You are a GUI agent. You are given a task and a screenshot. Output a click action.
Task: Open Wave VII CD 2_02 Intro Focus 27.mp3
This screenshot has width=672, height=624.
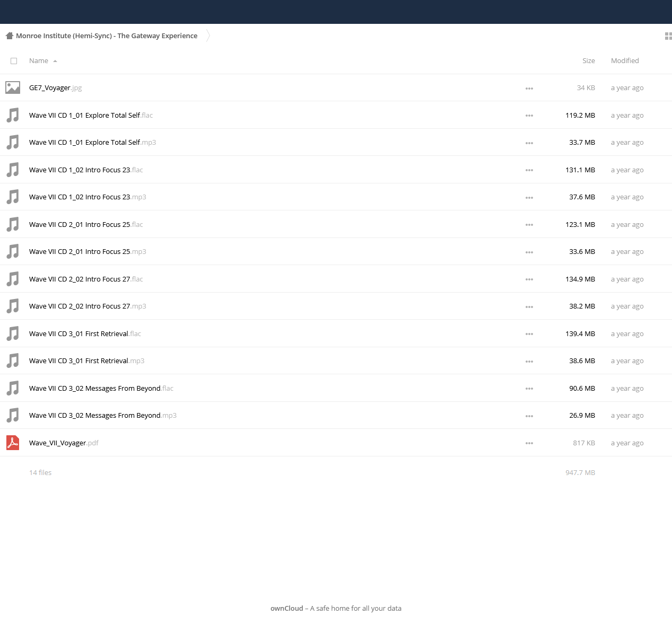click(x=88, y=306)
